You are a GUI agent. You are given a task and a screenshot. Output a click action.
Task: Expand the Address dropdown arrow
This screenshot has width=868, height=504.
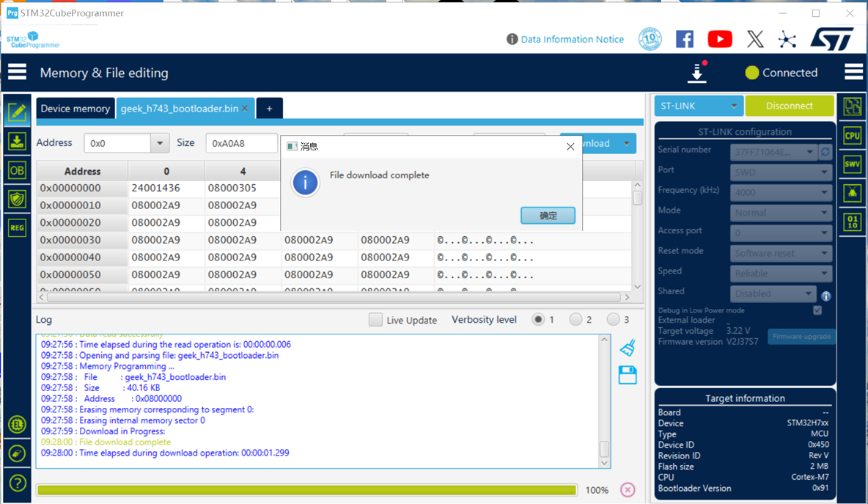tap(159, 144)
